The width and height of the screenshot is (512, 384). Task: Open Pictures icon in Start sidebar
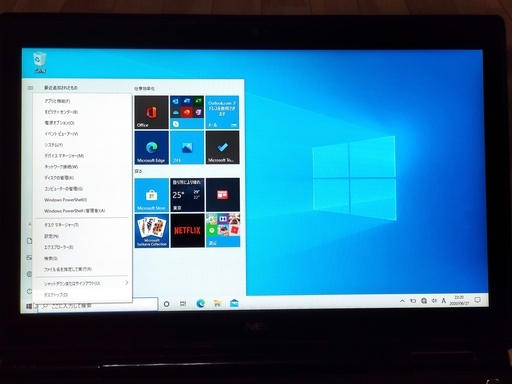pyautogui.click(x=29, y=258)
